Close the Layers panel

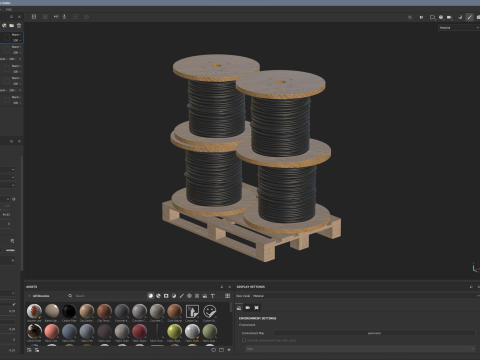(19, 16)
